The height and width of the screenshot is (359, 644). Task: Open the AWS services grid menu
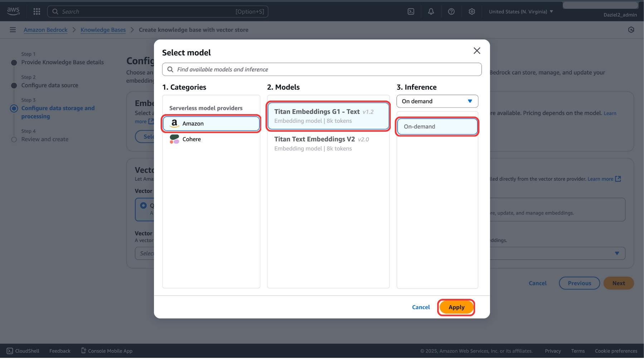pyautogui.click(x=36, y=11)
